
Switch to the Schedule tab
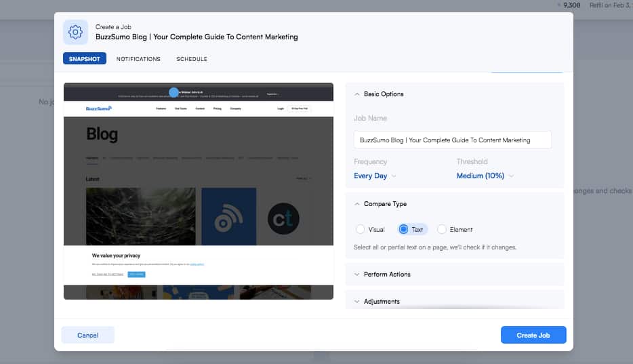[x=192, y=59]
